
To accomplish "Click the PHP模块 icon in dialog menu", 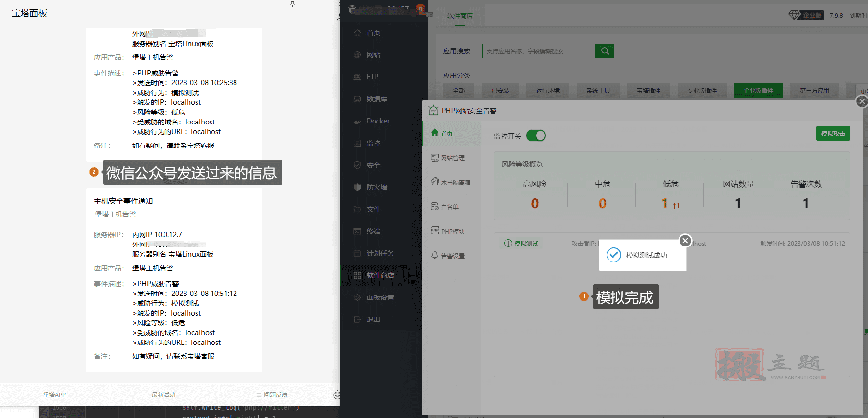I will (x=434, y=230).
